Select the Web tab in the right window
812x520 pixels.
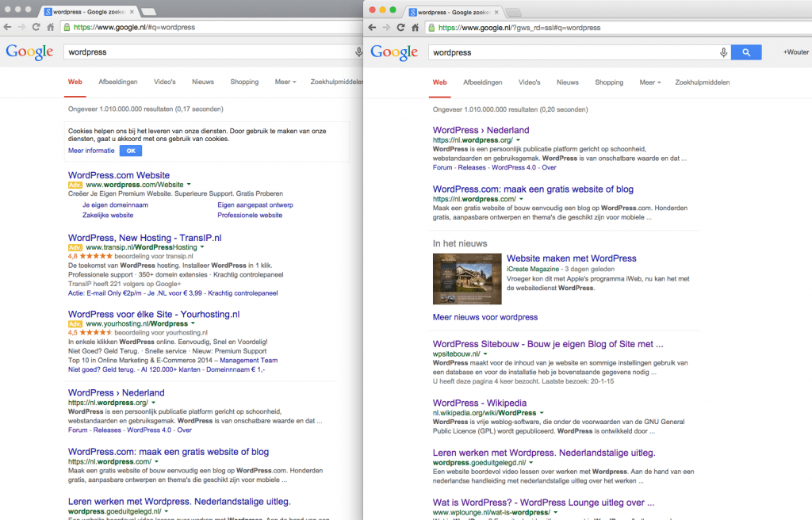click(x=439, y=82)
